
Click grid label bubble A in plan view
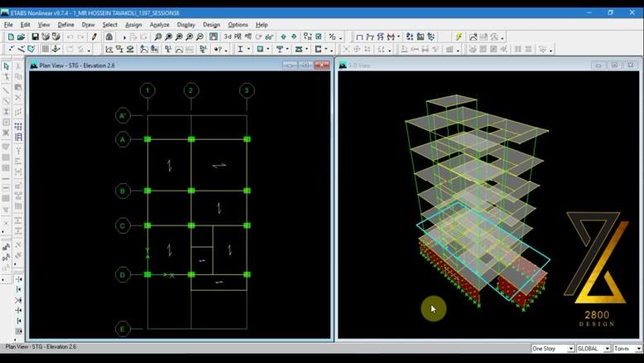tap(123, 139)
